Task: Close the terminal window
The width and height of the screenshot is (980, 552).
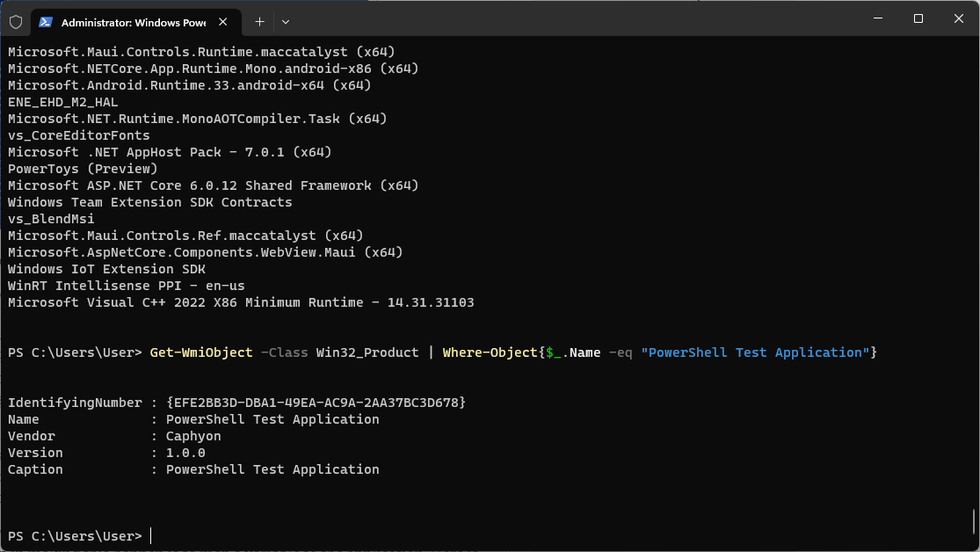Action: point(959,18)
